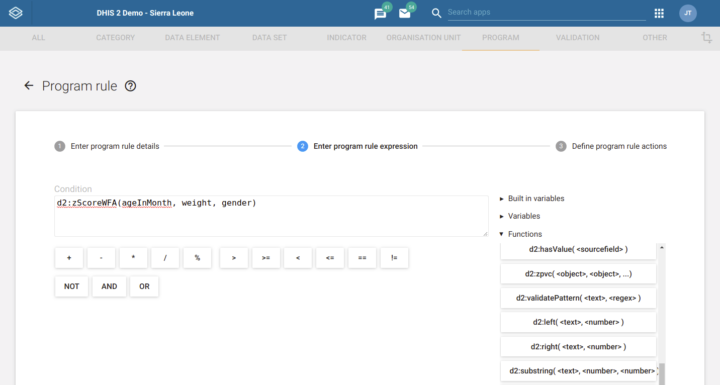
Task: Insert the less than operator
Action: tap(298, 258)
